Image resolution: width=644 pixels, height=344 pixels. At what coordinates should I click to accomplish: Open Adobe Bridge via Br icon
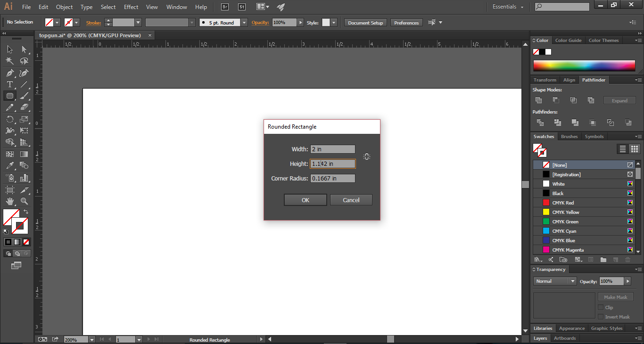(x=225, y=7)
